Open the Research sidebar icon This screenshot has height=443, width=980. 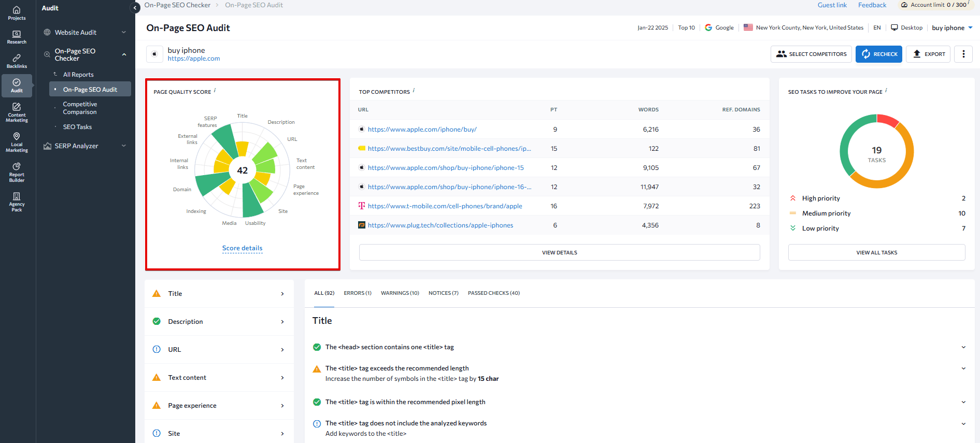(x=17, y=37)
